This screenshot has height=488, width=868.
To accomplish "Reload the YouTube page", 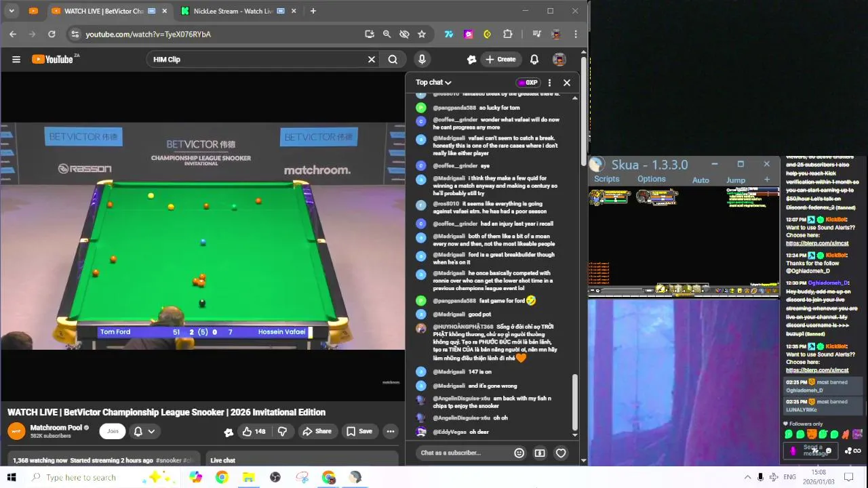I will click(52, 34).
